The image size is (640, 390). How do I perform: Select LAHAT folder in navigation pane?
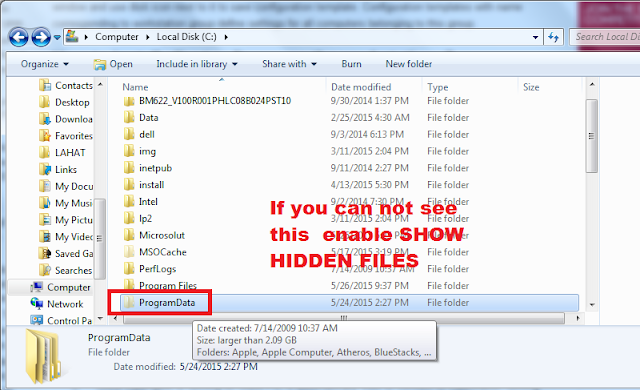(62, 152)
